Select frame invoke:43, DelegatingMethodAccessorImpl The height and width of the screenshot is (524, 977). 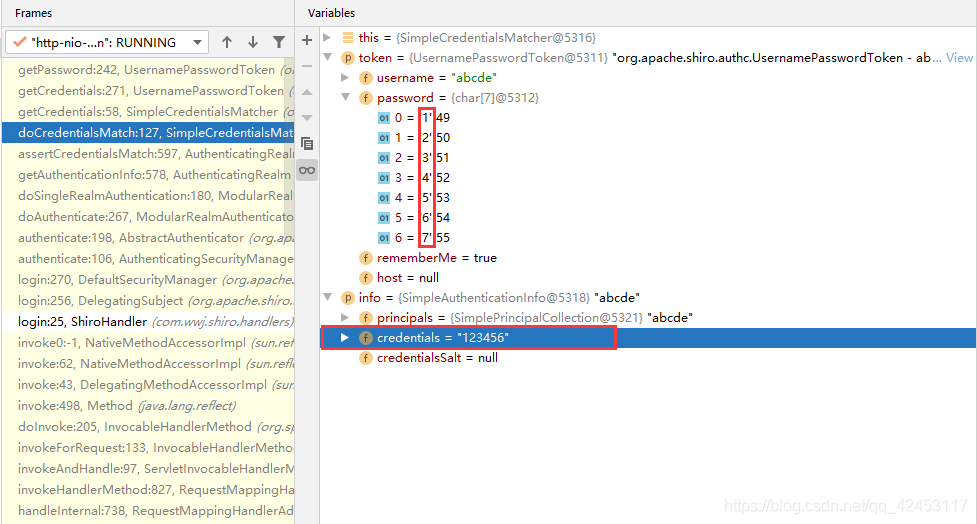[x=148, y=384]
